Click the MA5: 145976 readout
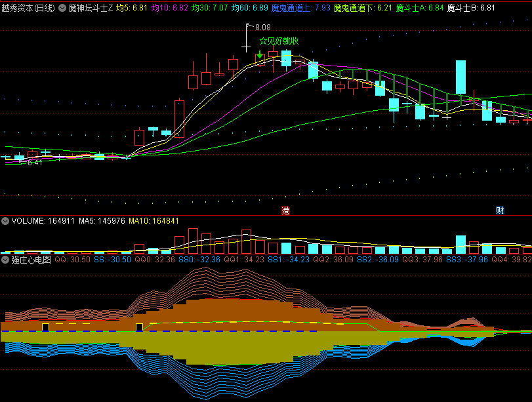532x402 pixels. [102, 221]
